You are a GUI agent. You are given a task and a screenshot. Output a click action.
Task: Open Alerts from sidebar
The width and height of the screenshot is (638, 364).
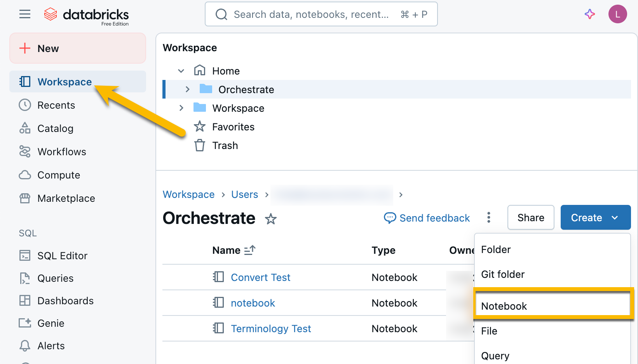coord(78,346)
